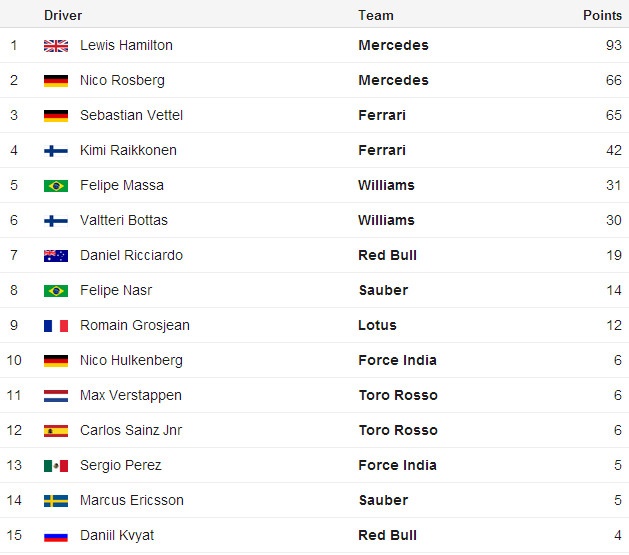The image size is (629, 555).
Task: Click Nico Hulkenberg's Force India team name
Action: [397, 360]
